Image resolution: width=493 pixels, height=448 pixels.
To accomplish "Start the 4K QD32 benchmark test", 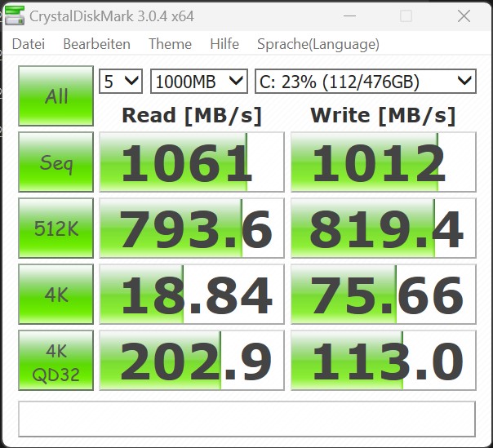I will pyautogui.click(x=56, y=361).
